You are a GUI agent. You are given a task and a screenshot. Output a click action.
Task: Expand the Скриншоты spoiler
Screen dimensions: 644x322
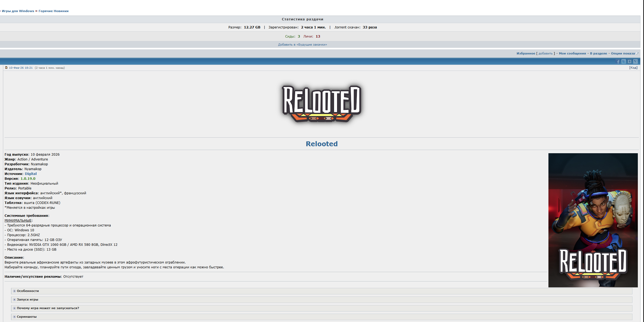click(27, 317)
